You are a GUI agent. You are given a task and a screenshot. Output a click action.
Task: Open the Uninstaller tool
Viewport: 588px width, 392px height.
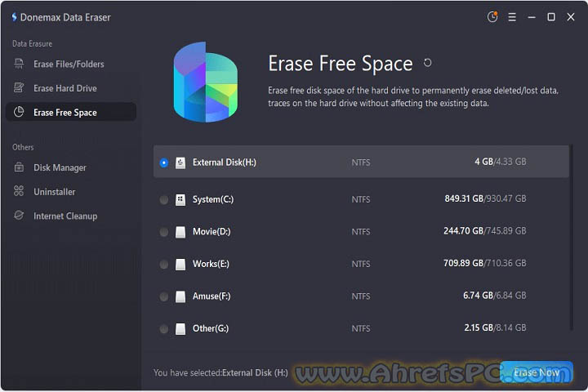point(71,191)
